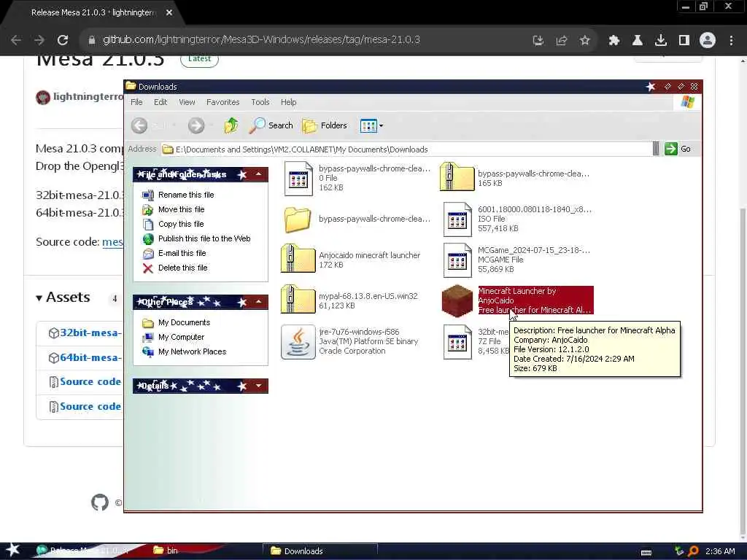Open Chrome extensions puzzle icon
The width and height of the screenshot is (747, 560).
614,41
